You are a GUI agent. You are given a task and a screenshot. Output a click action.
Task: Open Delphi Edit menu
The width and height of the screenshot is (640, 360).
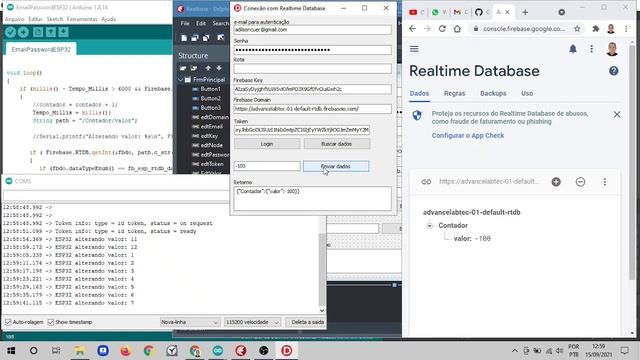tap(201, 23)
